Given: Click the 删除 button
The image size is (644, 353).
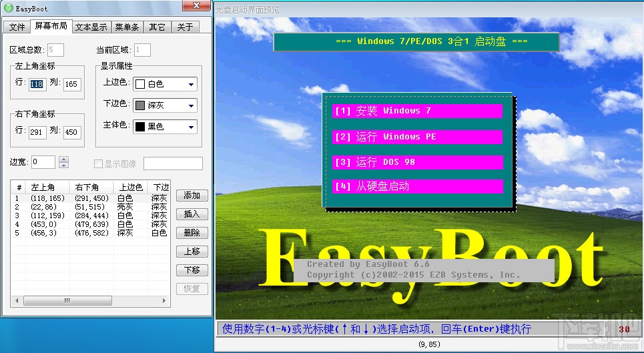Looking at the screenshot, I should click(x=192, y=233).
